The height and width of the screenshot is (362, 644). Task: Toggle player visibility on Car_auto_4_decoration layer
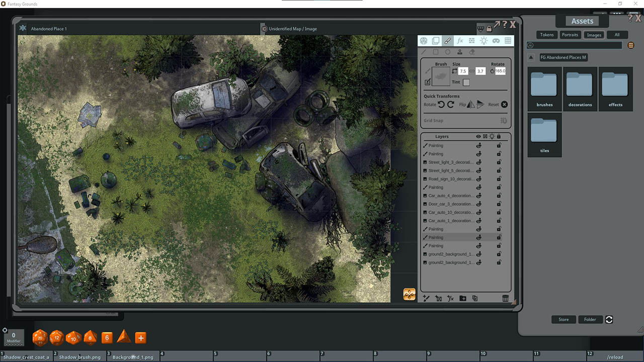point(478,195)
